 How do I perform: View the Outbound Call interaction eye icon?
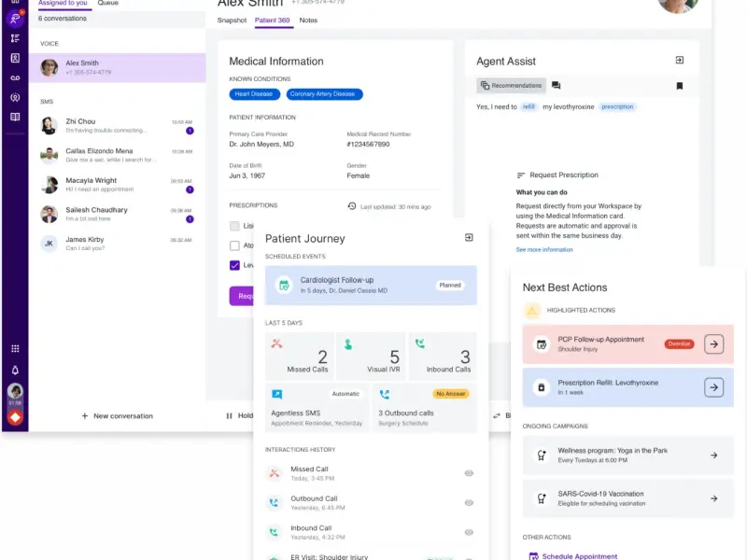click(x=469, y=503)
